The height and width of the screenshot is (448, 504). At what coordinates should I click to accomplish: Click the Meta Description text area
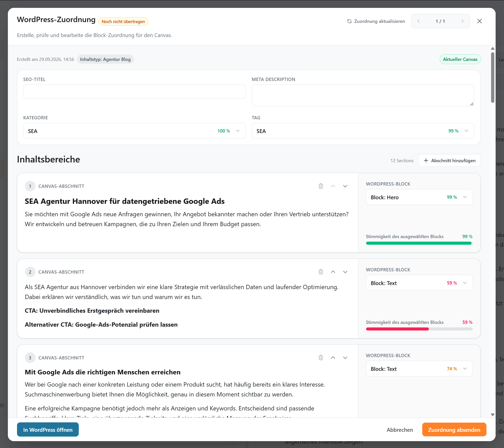tap(363, 95)
